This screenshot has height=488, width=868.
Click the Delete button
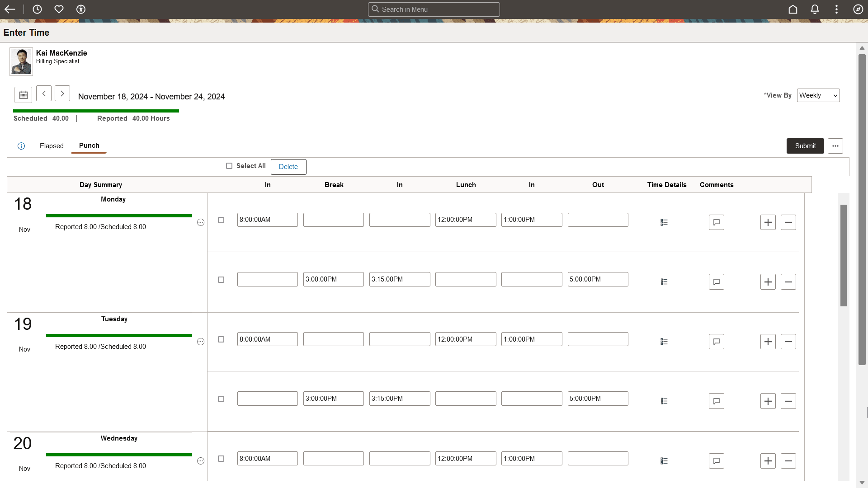click(288, 167)
